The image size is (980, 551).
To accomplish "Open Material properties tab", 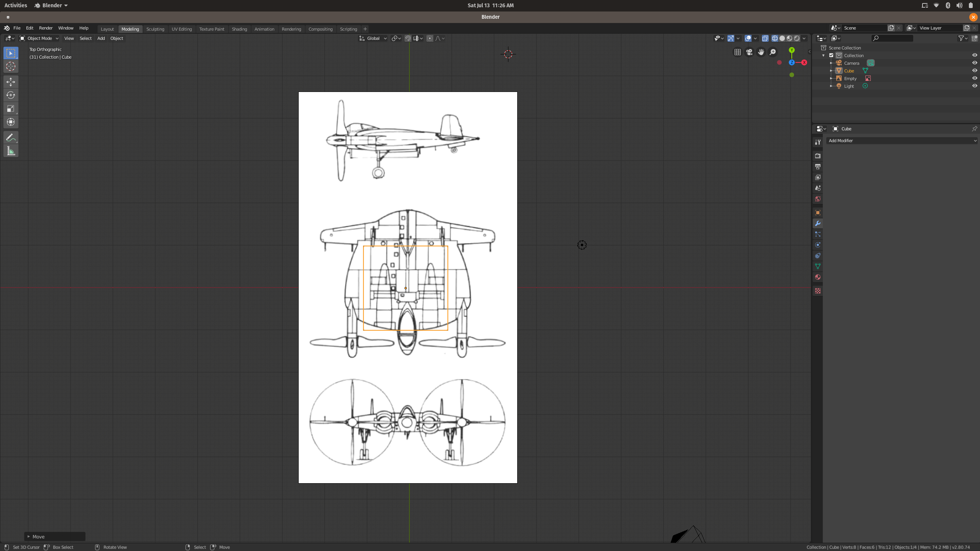I will (817, 277).
